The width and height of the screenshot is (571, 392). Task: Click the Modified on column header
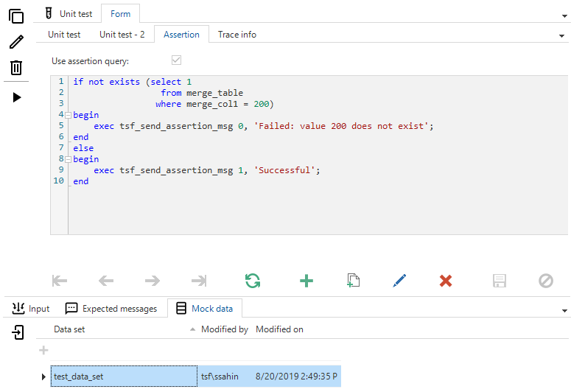click(279, 329)
